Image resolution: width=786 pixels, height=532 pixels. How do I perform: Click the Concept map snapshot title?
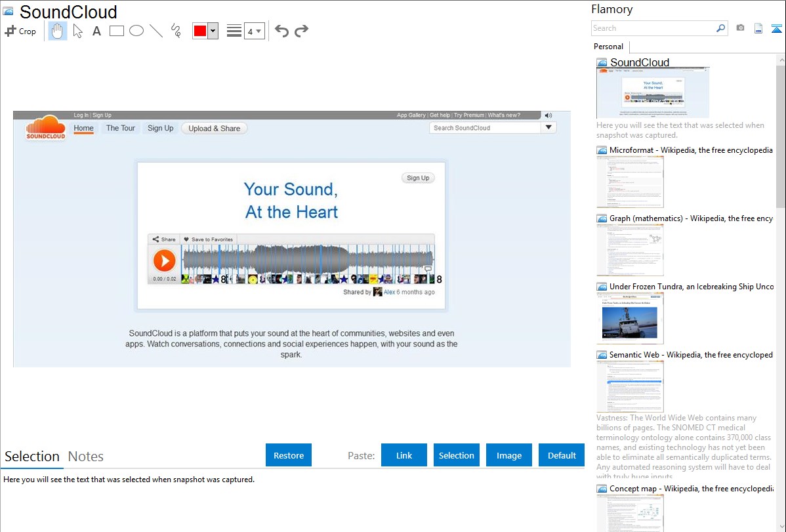pyautogui.click(x=692, y=488)
